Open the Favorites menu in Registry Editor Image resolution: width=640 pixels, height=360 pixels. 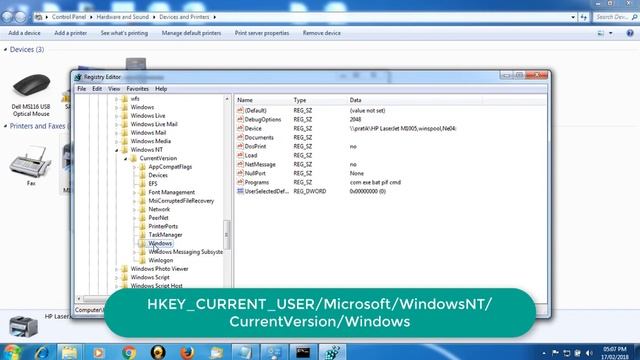[x=137, y=89]
